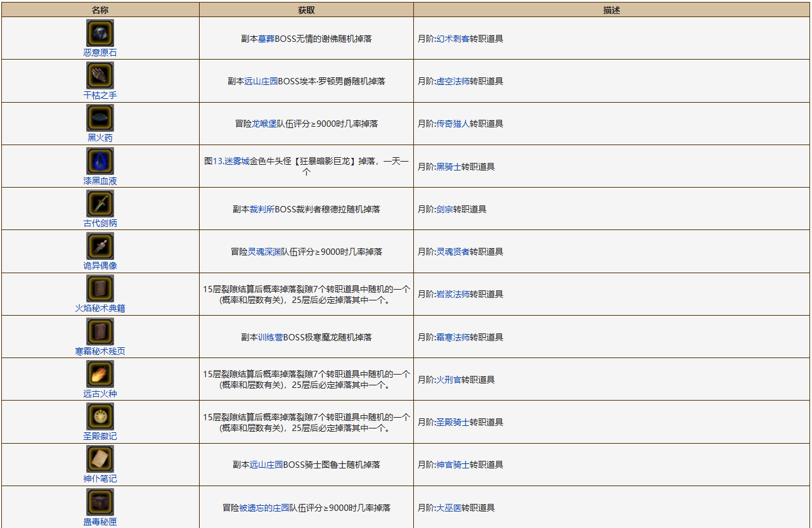Open the 幻术刺客 class link
This screenshot has width=812, height=528.
pyautogui.click(x=453, y=39)
